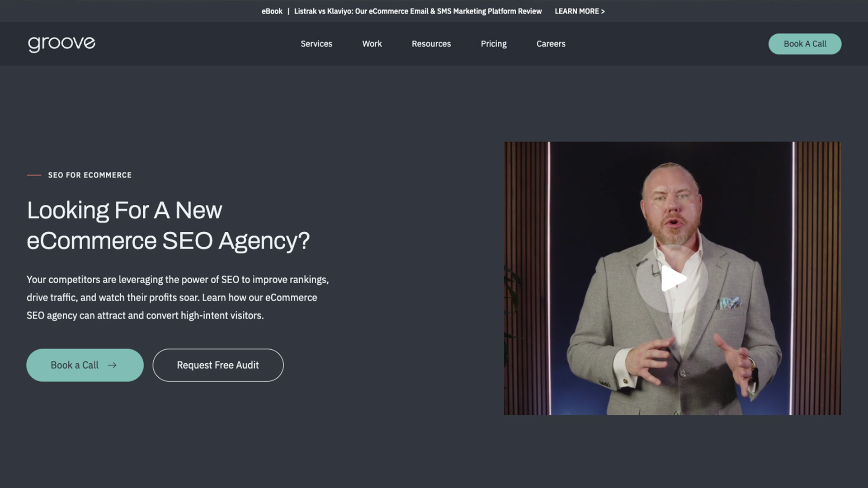Click the Looking For A New eCommerce heading

tap(168, 225)
